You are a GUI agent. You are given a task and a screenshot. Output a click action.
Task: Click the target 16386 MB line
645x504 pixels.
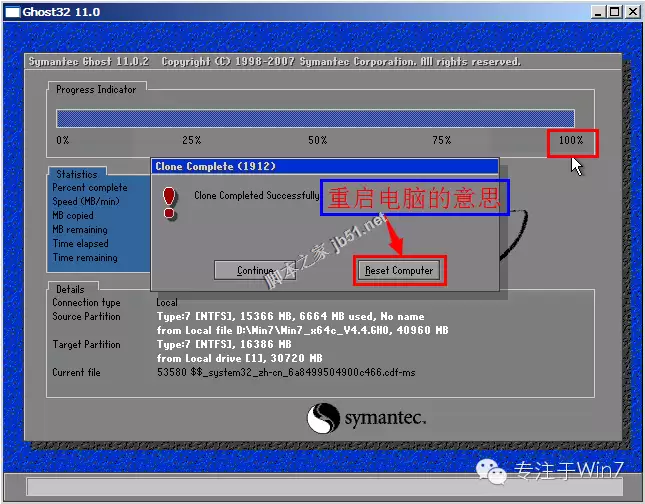[224, 344]
